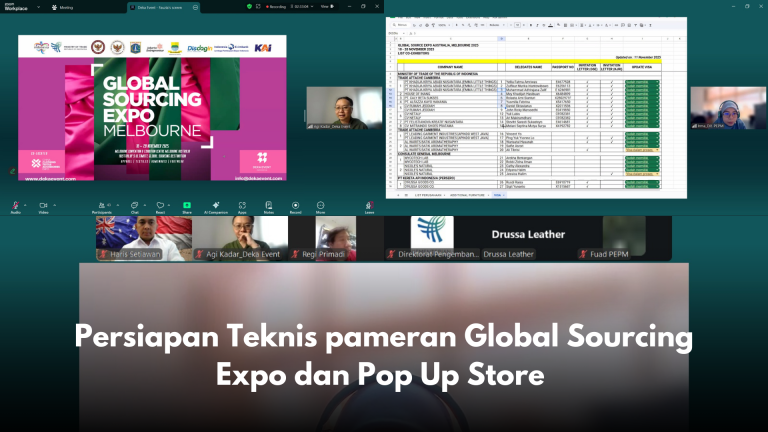Select the COMPANY NAME header cell
The image size is (768, 432).
click(450, 67)
